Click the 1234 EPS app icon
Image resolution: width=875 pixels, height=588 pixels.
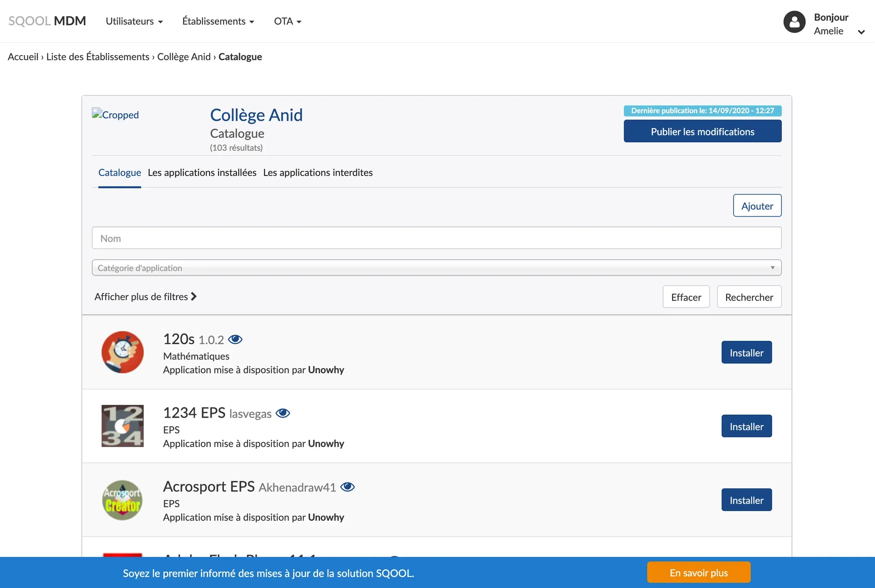coord(123,426)
